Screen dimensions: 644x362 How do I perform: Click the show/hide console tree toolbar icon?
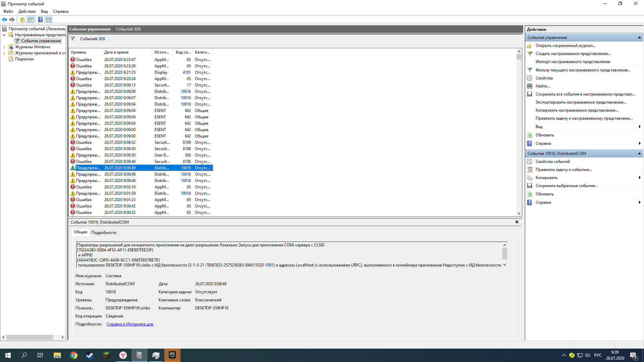pos(31,19)
